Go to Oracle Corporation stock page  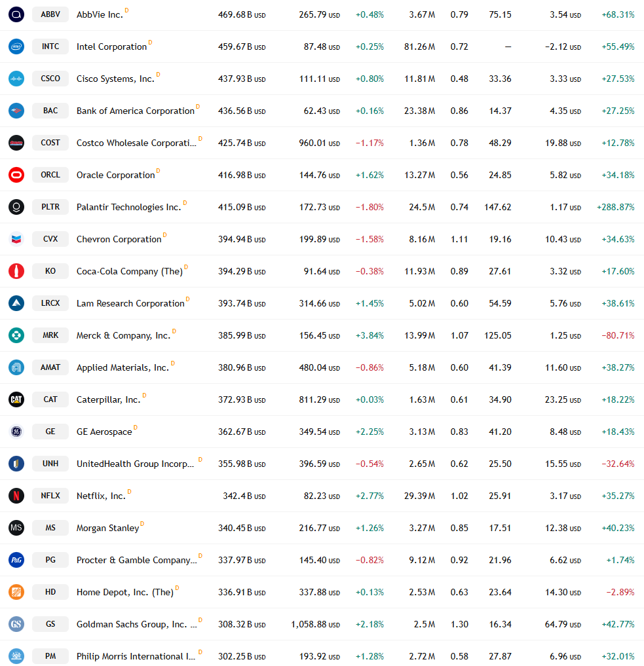click(x=115, y=175)
